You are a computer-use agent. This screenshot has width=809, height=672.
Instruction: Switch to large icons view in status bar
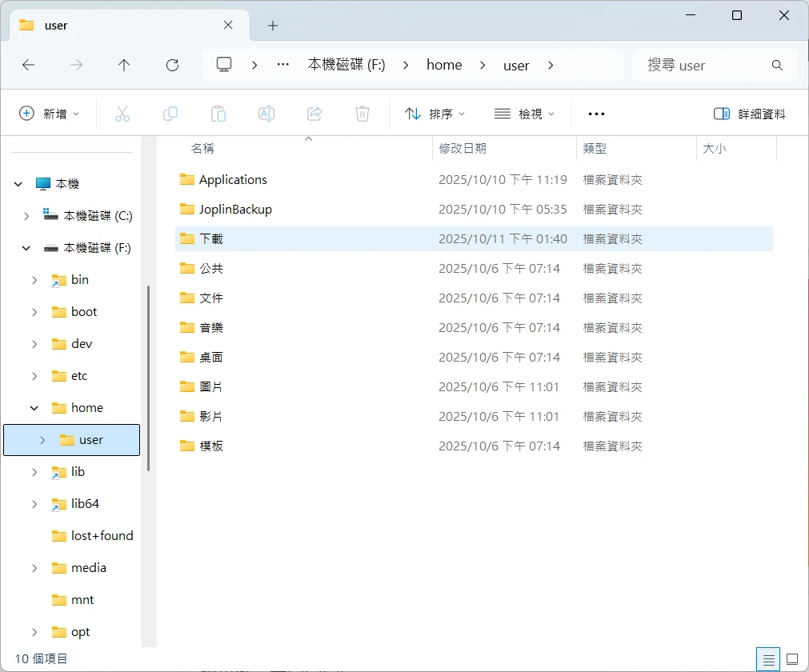pyautogui.click(x=792, y=659)
